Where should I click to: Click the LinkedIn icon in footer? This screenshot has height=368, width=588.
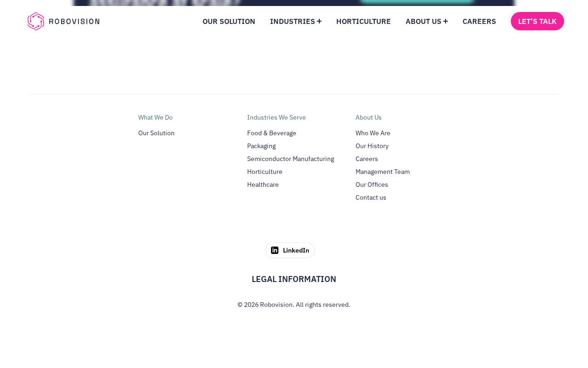[x=275, y=250]
